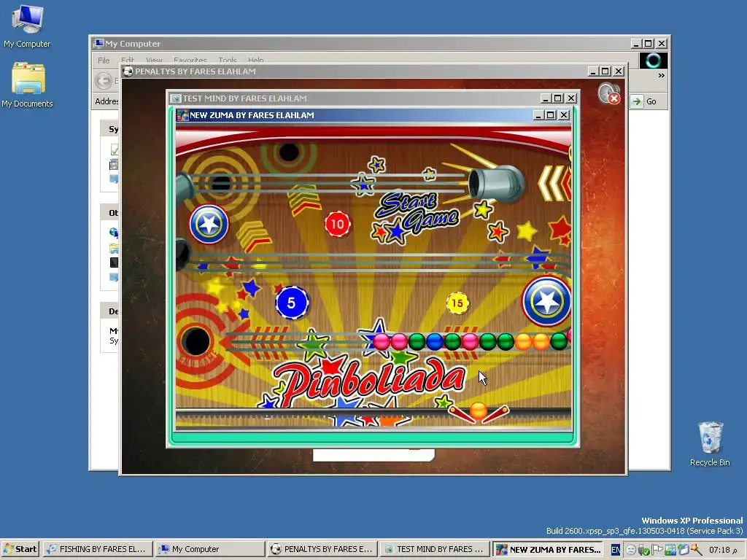Image resolution: width=747 pixels, height=560 pixels.
Task: Hit the red 10 point chip
Action: (x=338, y=224)
